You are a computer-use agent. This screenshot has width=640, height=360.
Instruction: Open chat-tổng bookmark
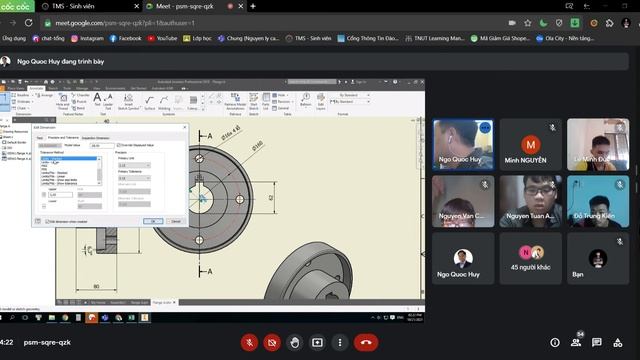(x=49, y=38)
